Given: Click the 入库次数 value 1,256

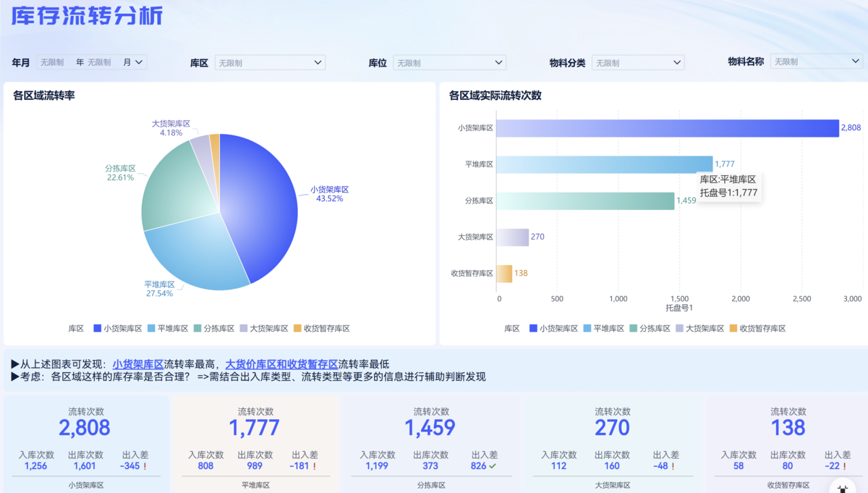Looking at the screenshot, I should click(x=36, y=466).
